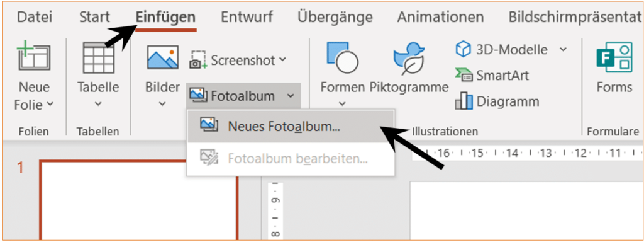
Task: Click the Fotoalbum button label
Action: point(243,96)
